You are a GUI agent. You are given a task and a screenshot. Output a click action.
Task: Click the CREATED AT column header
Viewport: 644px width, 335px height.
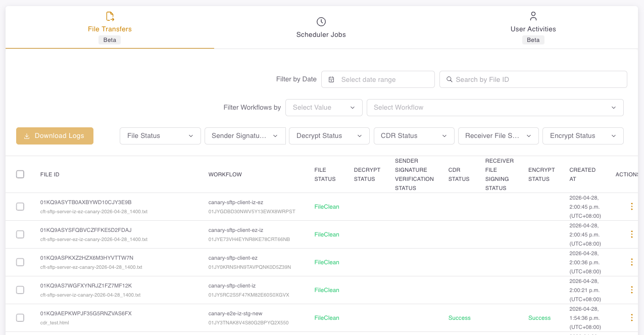(582, 174)
